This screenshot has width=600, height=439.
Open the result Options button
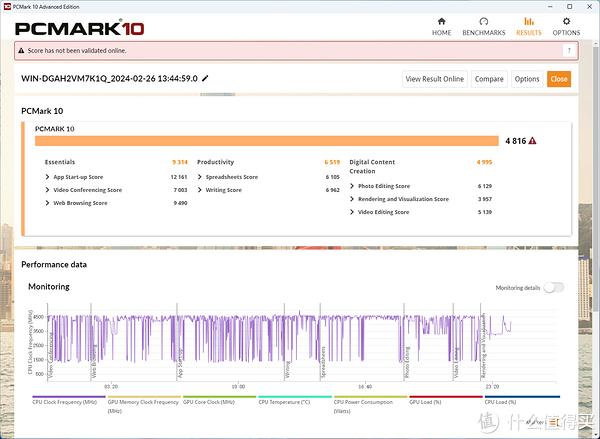(526, 79)
